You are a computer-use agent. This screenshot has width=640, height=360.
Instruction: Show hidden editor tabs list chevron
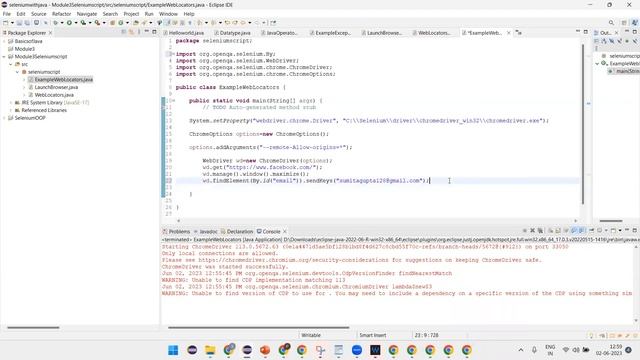click(x=518, y=32)
